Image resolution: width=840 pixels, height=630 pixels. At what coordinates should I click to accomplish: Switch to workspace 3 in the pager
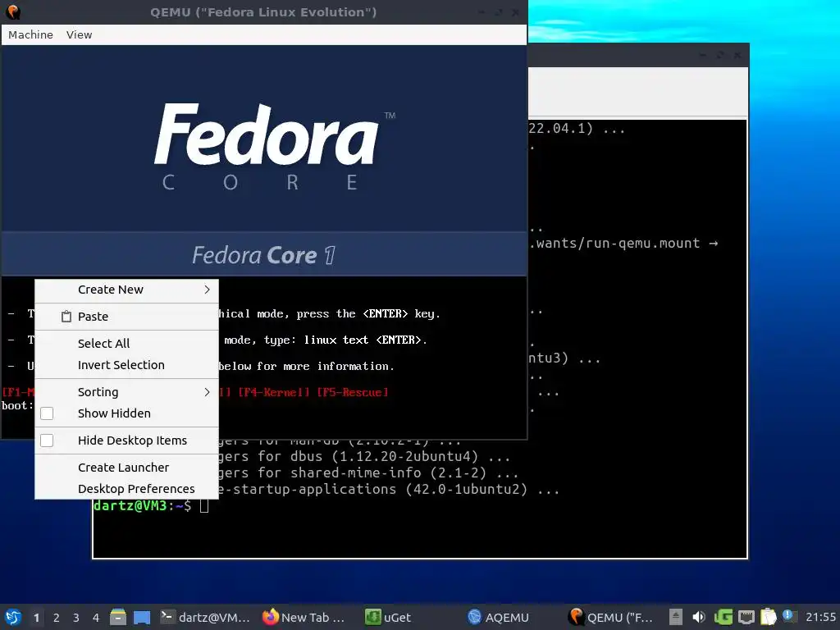pos(76,618)
